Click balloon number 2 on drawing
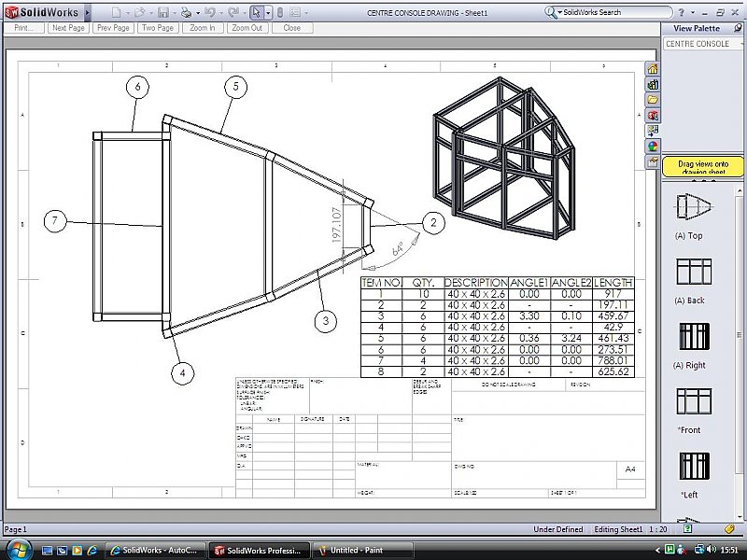The height and width of the screenshot is (560, 747). pos(433,222)
